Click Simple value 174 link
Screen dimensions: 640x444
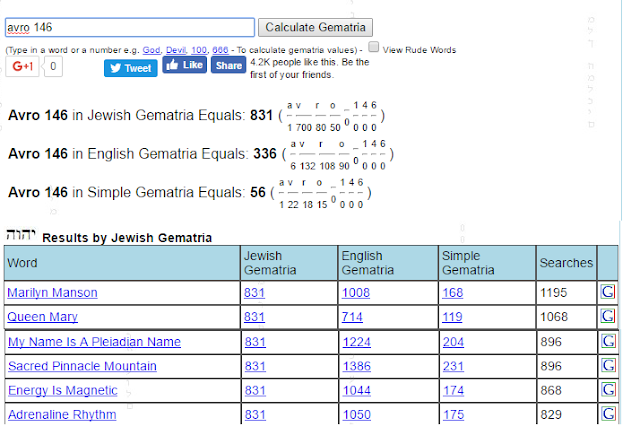tap(453, 391)
